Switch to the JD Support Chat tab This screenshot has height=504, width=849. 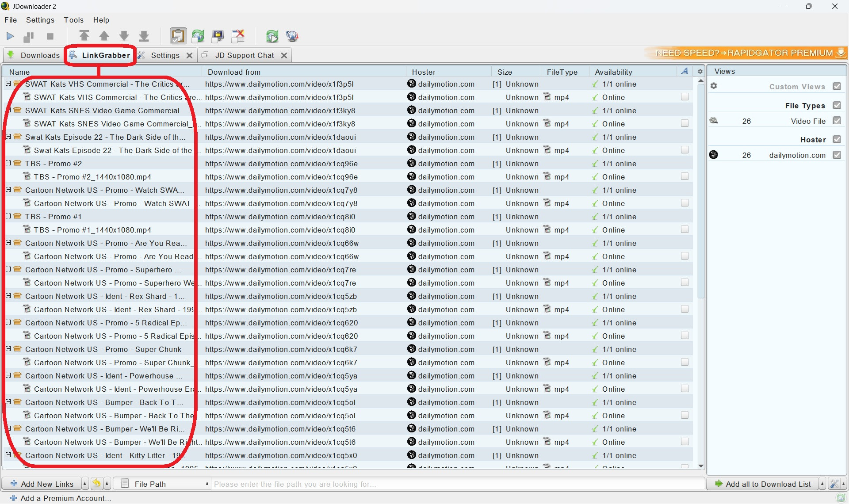tap(245, 55)
